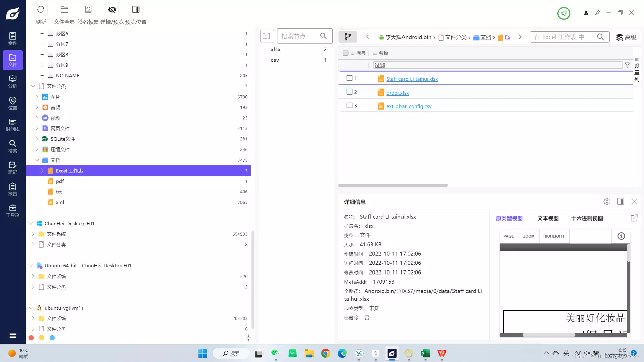The height and width of the screenshot is (362, 644).
Task: Open the 分析 analysis sidebar section
Action: pyautogui.click(x=13, y=82)
